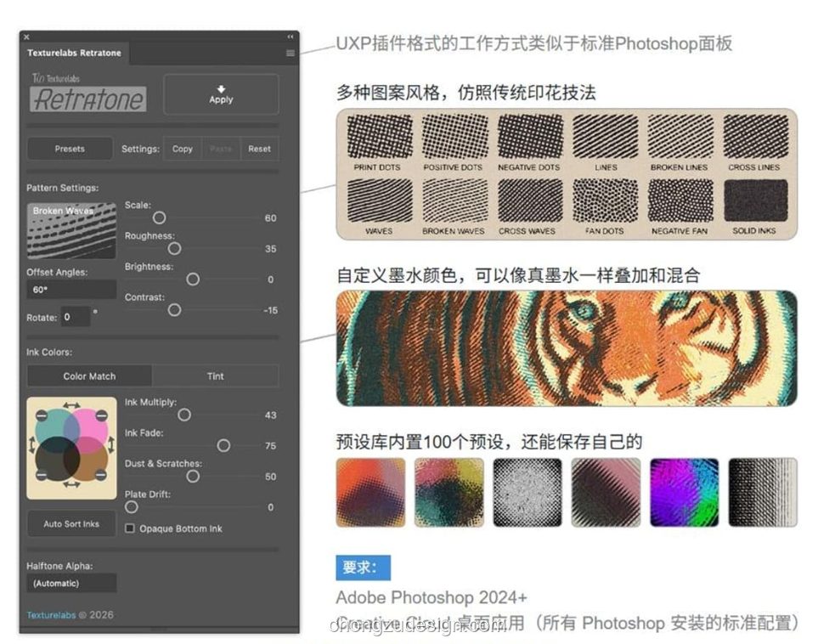Remove the dark ink with its minus icon
The width and height of the screenshot is (835, 644).
(x=41, y=475)
